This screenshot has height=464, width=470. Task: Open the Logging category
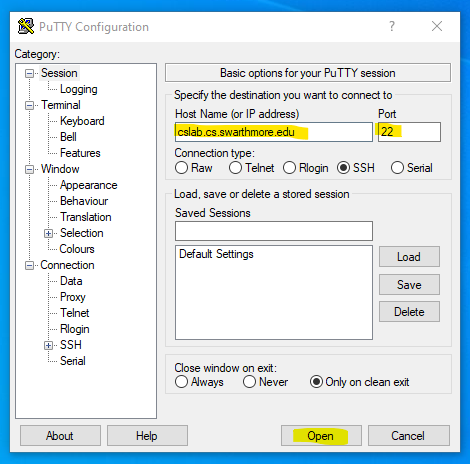(79, 89)
